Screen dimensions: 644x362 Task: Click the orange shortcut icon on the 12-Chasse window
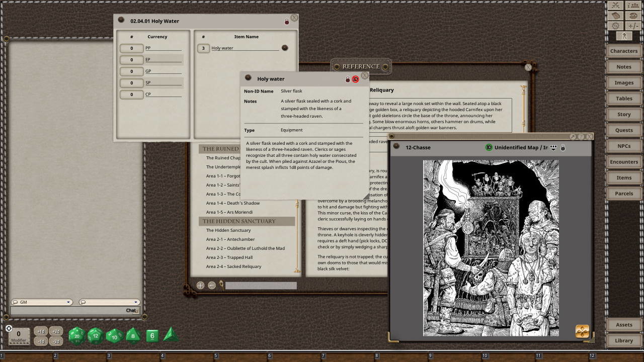click(582, 330)
